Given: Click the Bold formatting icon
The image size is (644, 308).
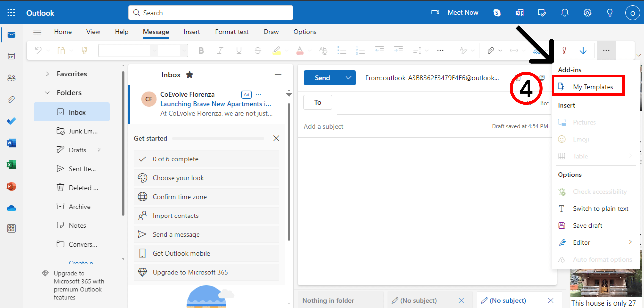Looking at the screenshot, I should click(201, 50).
